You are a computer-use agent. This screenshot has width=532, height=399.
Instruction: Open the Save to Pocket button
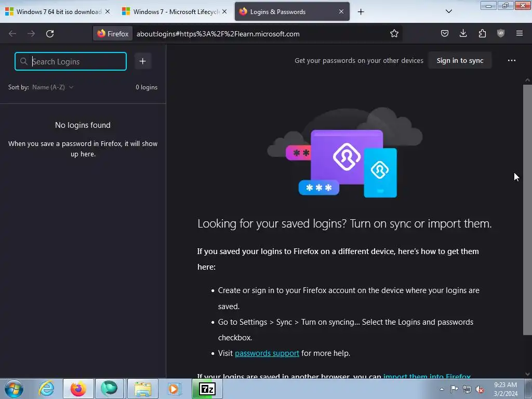[445, 34]
